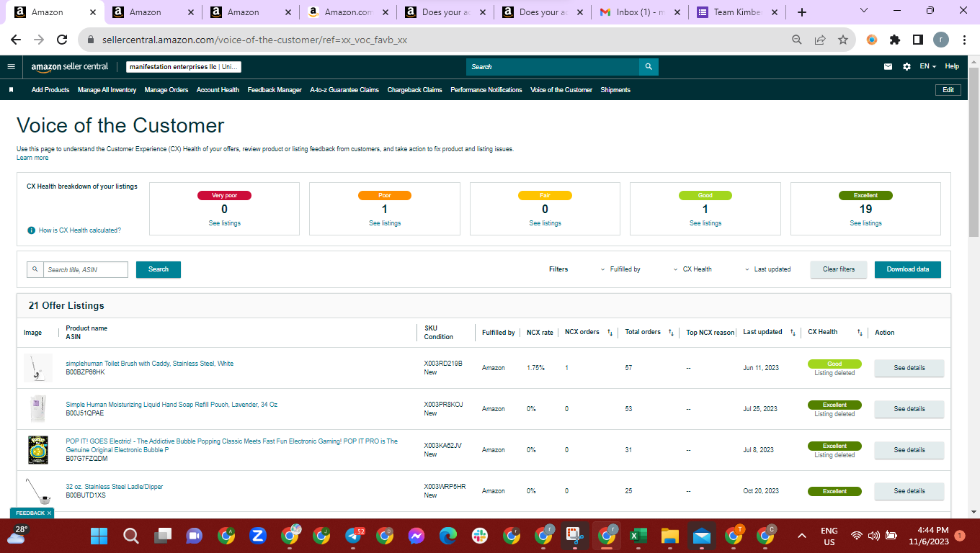The image size is (980, 553).
Task: Open the Windows Start menu
Action: point(99,536)
